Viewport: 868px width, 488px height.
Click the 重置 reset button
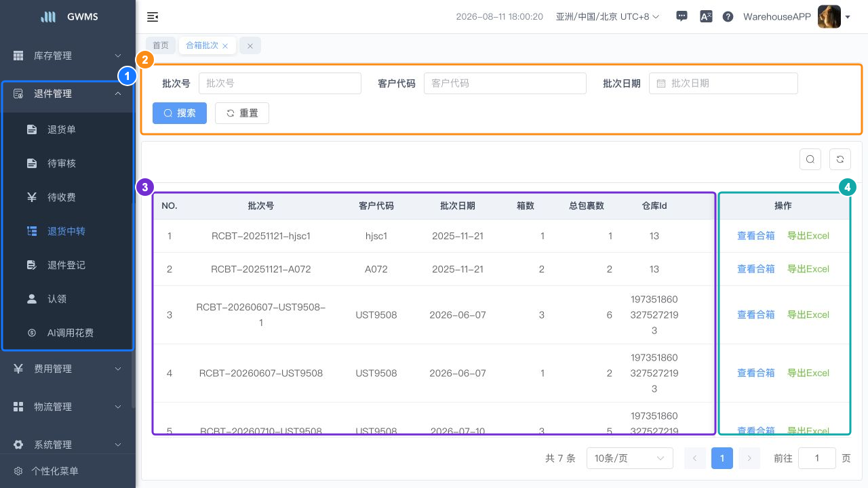coord(242,113)
